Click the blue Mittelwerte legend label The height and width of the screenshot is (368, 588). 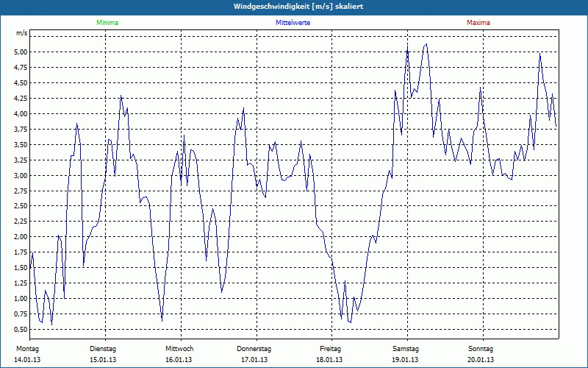coord(293,23)
